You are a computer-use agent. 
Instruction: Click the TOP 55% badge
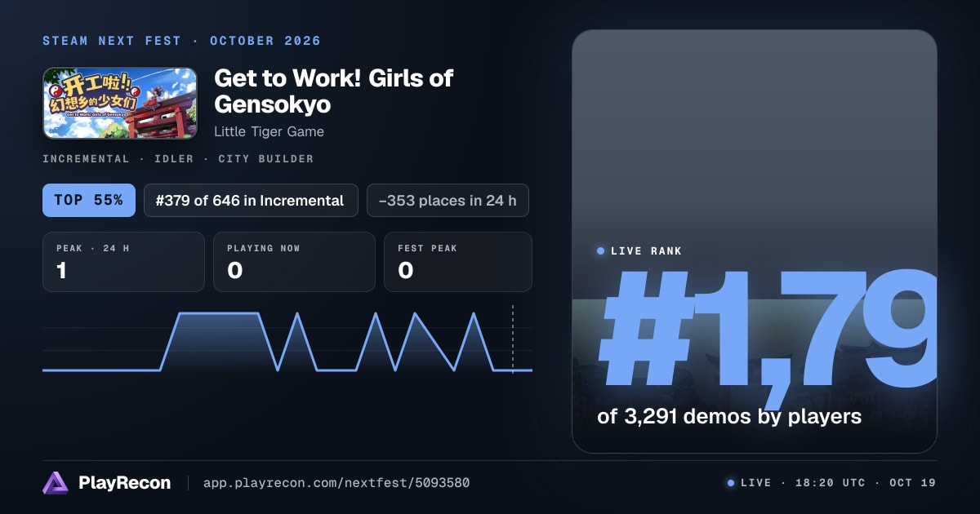(88, 200)
